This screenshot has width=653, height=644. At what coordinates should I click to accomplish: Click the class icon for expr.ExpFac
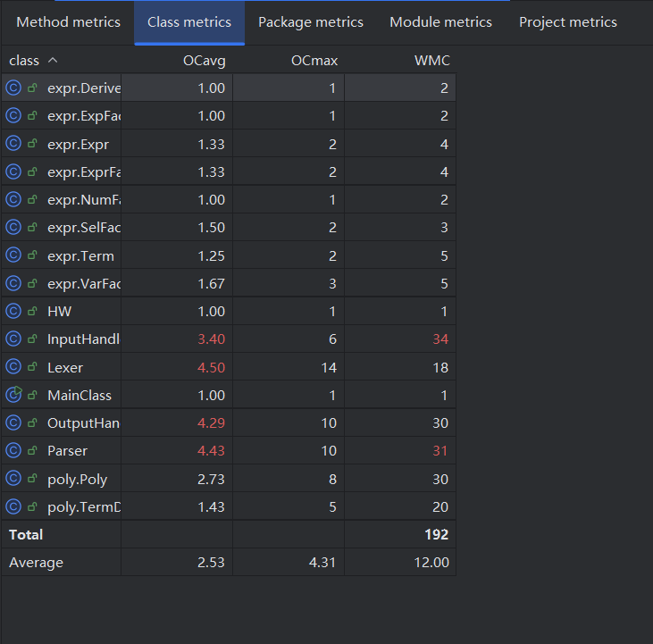[13, 115]
